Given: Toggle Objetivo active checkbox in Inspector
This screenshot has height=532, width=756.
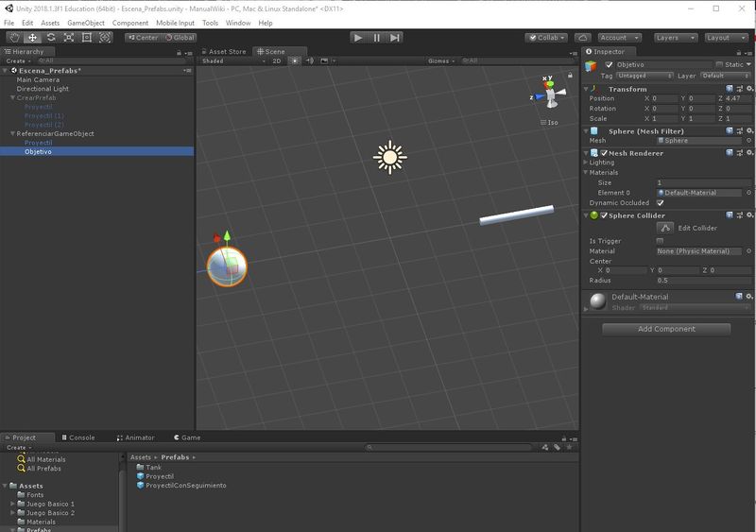Looking at the screenshot, I should tap(609, 64).
